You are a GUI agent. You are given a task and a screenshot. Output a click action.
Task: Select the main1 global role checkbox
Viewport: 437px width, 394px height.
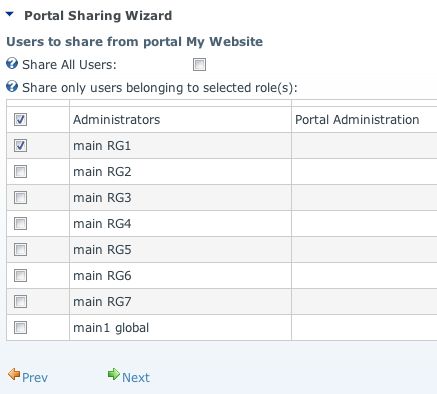pos(20,328)
